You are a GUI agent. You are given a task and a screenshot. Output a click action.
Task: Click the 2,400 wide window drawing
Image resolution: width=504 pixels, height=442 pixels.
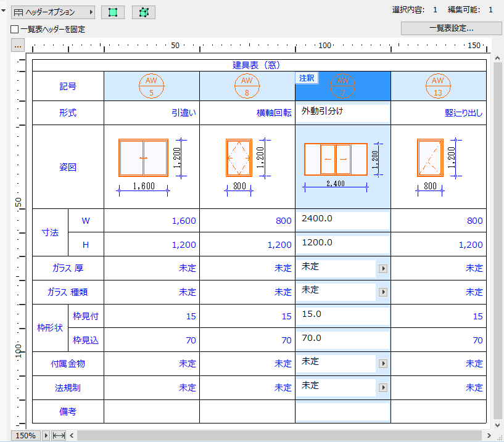(336, 159)
